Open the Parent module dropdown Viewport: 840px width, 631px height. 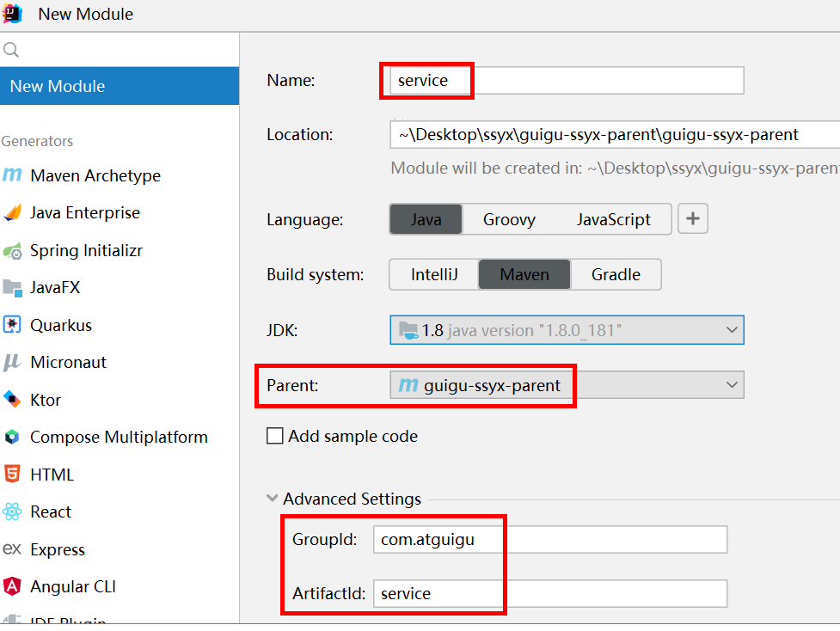pyautogui.click(x=732, y=385)
